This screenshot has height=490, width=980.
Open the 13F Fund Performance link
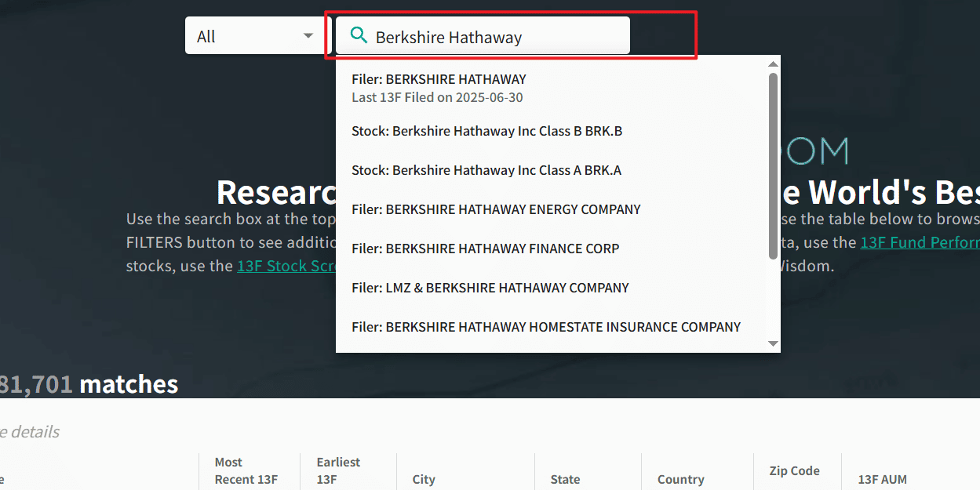pyautogui.click(x=920, y=242)
